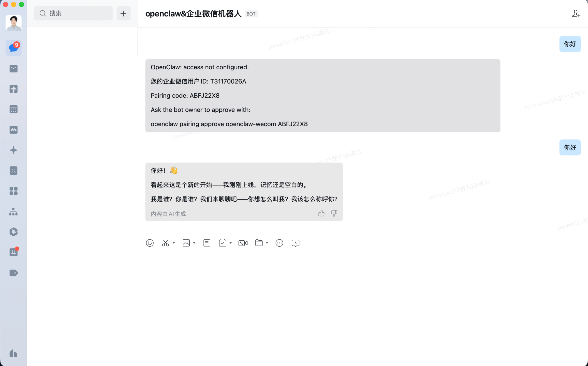Send an image from the chat toolbar
The width and height of the screenshot is (588, 366).
pos(186,243)
